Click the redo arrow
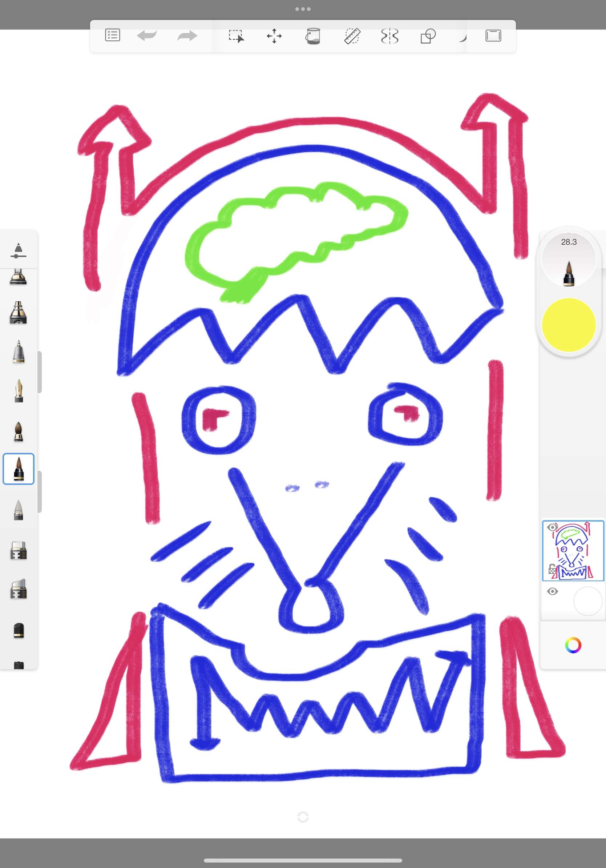Image resolution: width=606 pixels, height=868 pixels. pyautogui.click(x=187, y=36)
